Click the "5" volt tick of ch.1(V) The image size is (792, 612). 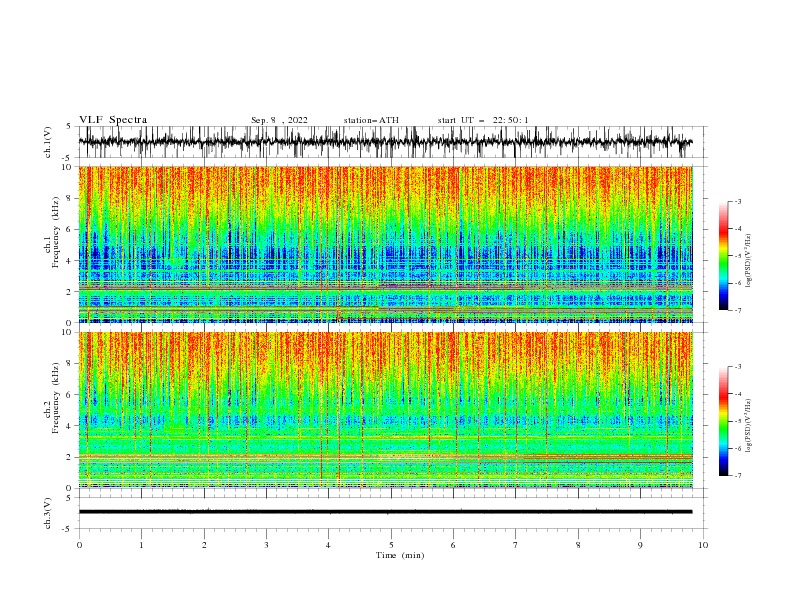pos(69,127)
